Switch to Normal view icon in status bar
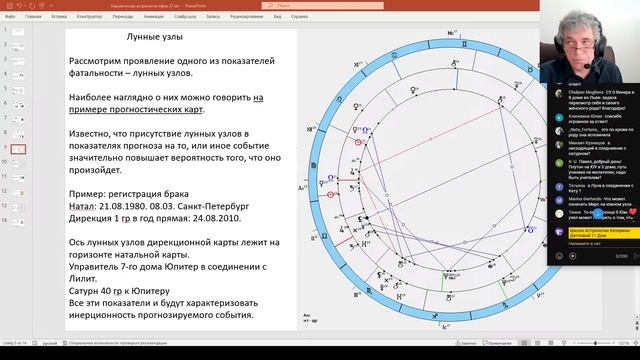 (x=524, y=343)
